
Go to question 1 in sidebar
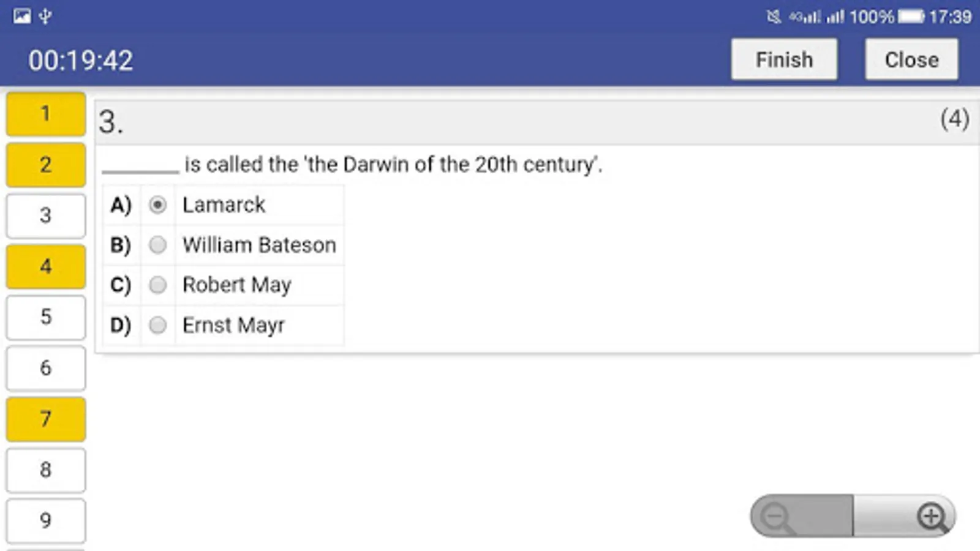click(x=46, y=114)
